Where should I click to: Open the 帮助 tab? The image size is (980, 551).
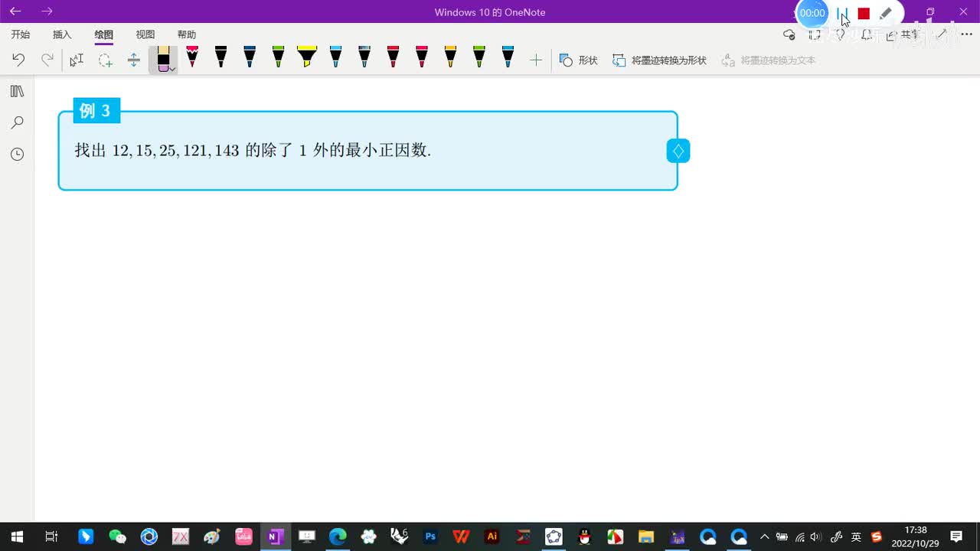(x=187, y=34)
